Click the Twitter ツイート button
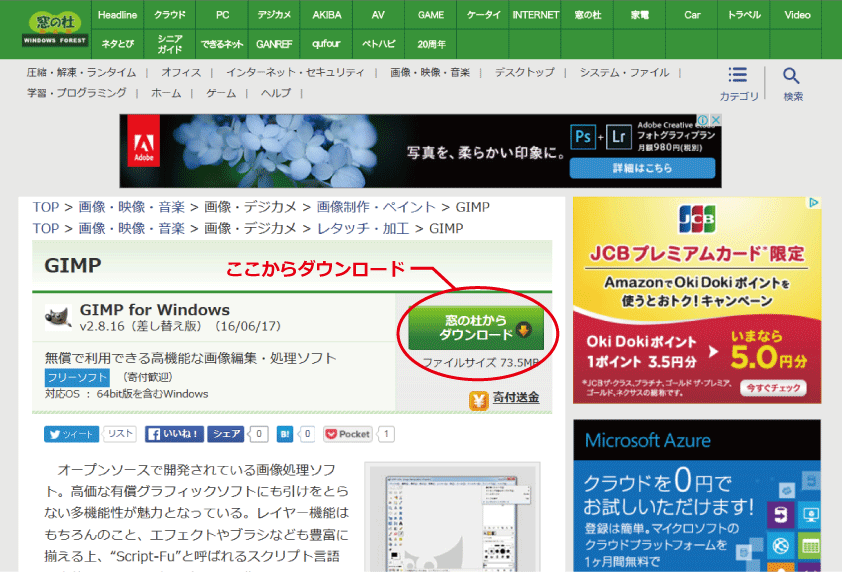Screen dimensions: 842x572 tap(71, 434)
